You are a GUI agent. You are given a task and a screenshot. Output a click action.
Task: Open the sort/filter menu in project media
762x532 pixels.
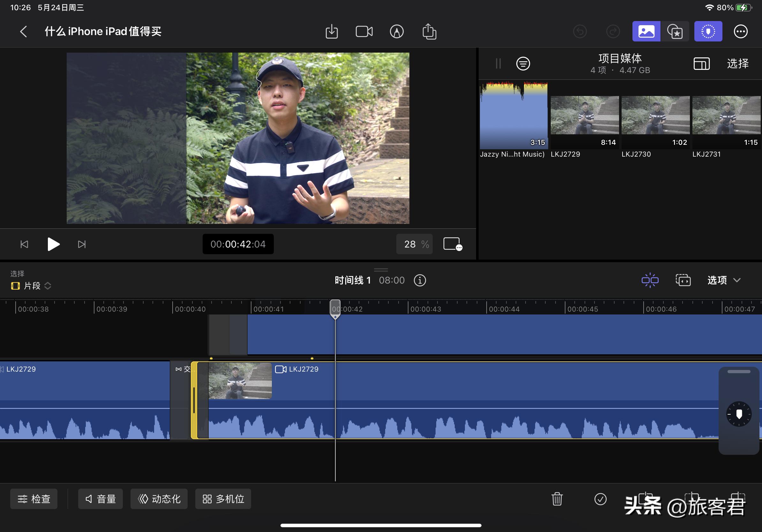pyautogui.click(x=523, y=64)
